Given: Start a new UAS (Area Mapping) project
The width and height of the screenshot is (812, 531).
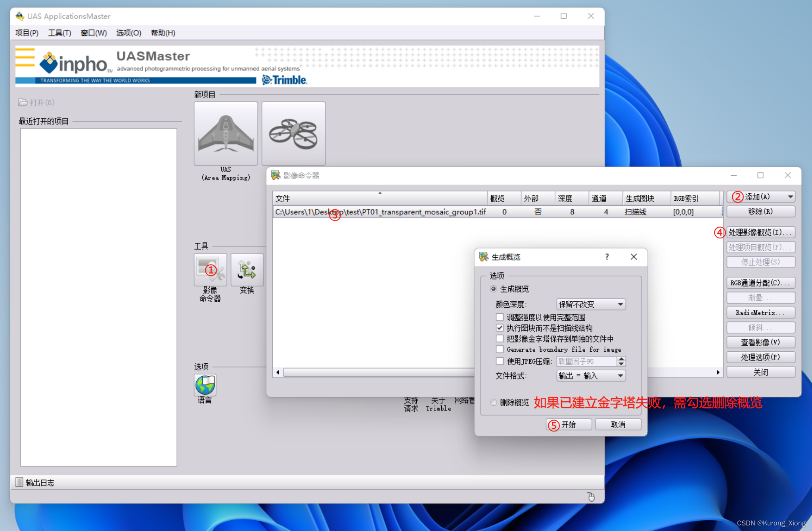Looking at the screenshot, I should coord(225,133).
